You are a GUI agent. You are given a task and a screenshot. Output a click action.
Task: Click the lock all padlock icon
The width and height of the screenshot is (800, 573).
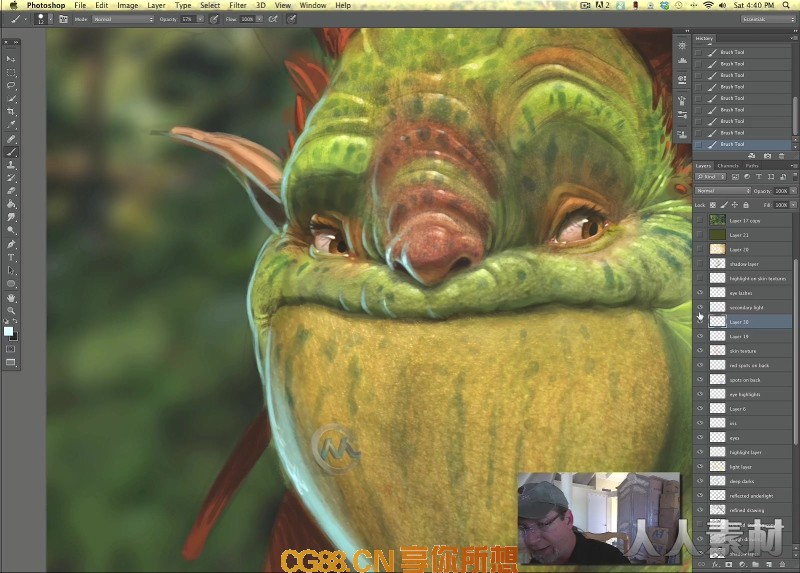(x=746, y=205)
